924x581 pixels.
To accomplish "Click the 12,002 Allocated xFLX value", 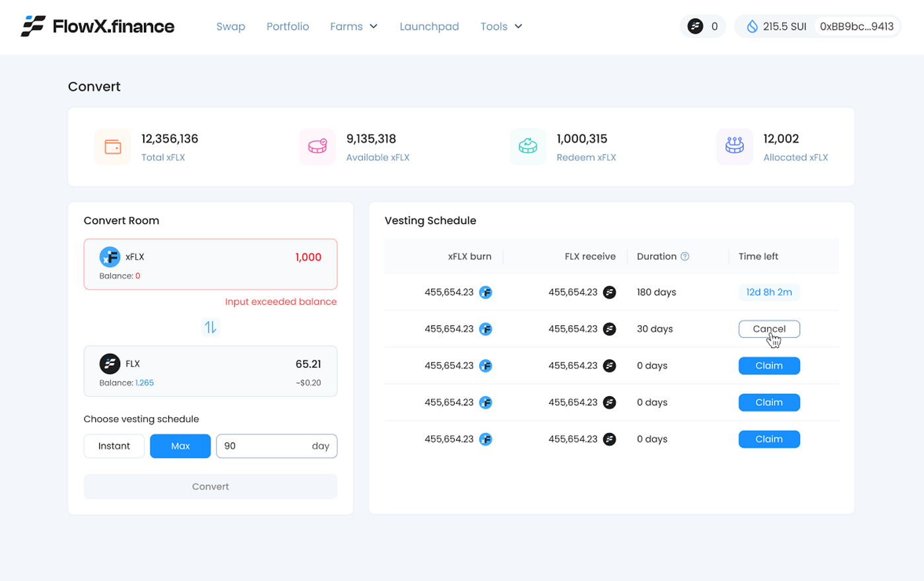I will coord(781,139).
